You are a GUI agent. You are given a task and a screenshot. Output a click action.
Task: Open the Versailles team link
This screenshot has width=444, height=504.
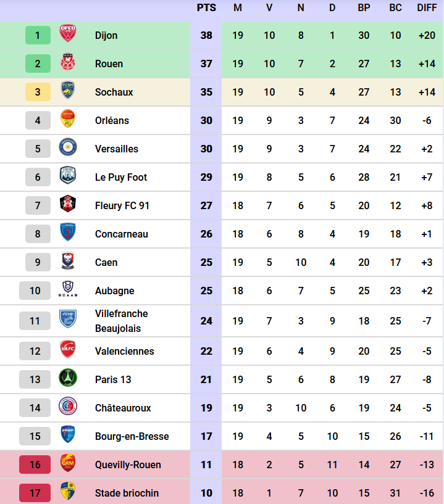[x=117, y=149]
